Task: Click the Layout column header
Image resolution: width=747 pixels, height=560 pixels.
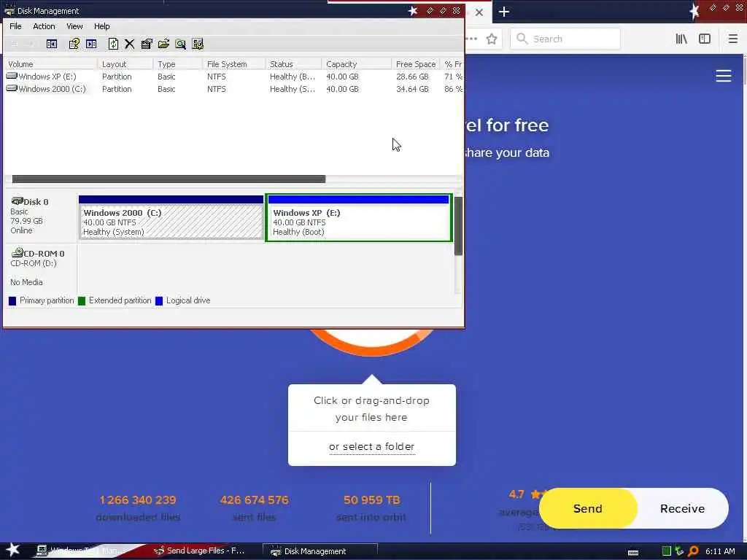Action: pyautogui.click(x=125, y=64)
